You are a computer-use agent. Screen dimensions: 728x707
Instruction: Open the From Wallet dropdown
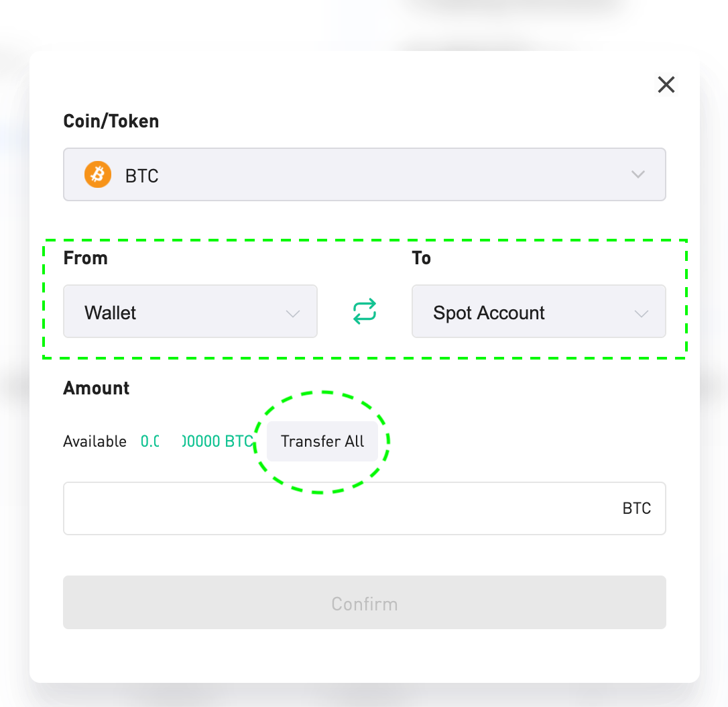point(190,311)
